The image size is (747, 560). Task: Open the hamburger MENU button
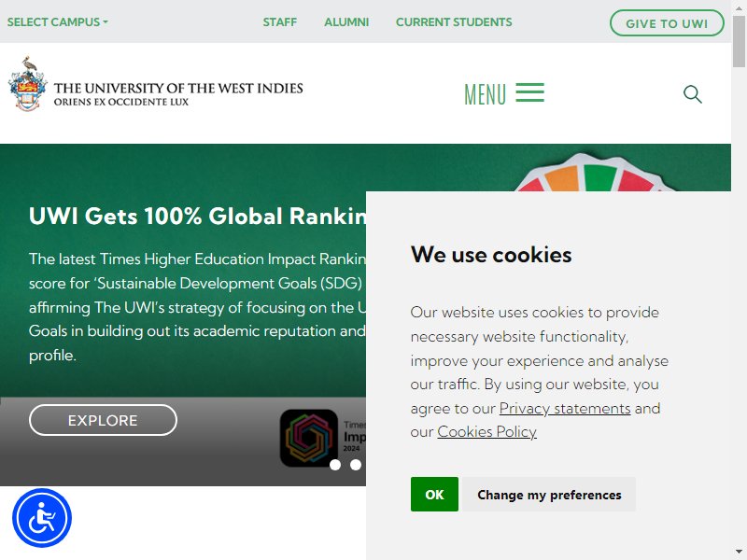[x=504, y=94]
